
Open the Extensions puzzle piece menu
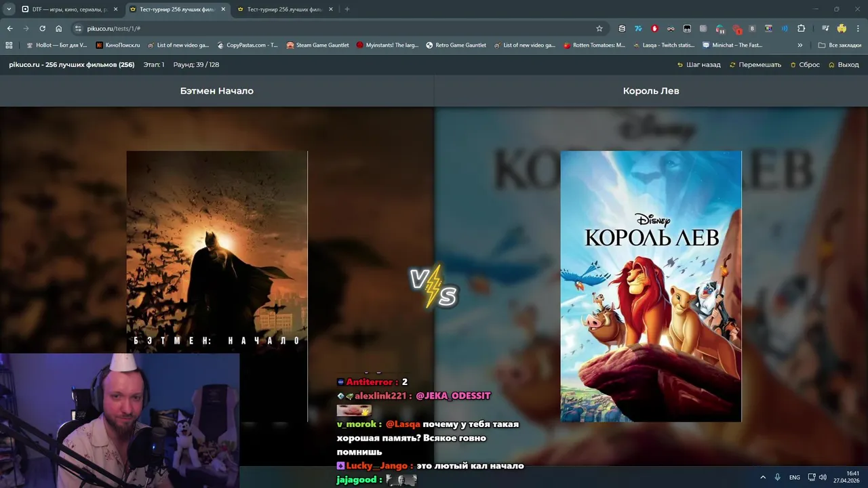point(801,28)
